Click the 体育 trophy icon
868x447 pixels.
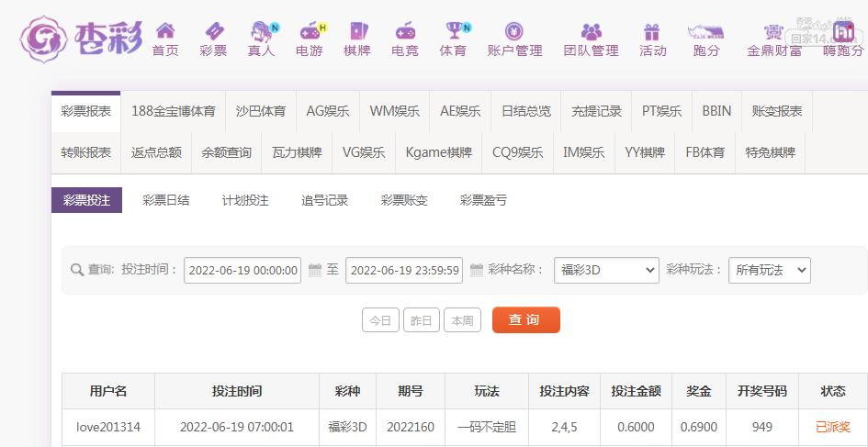click(x=453, y=32)
